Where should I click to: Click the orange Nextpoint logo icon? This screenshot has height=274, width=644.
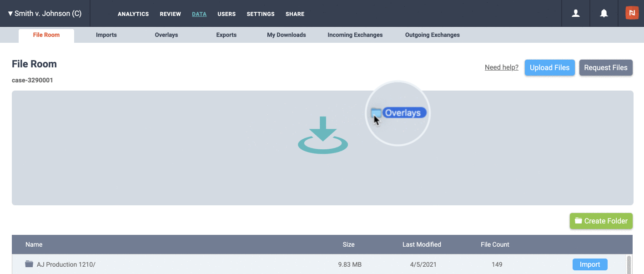point(632,13)
